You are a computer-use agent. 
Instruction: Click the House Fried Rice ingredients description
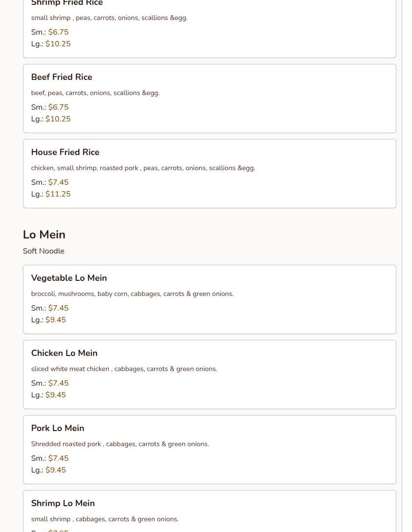143,168
